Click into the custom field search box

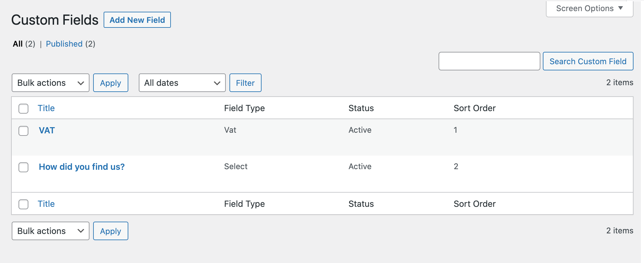click(489, 61)
